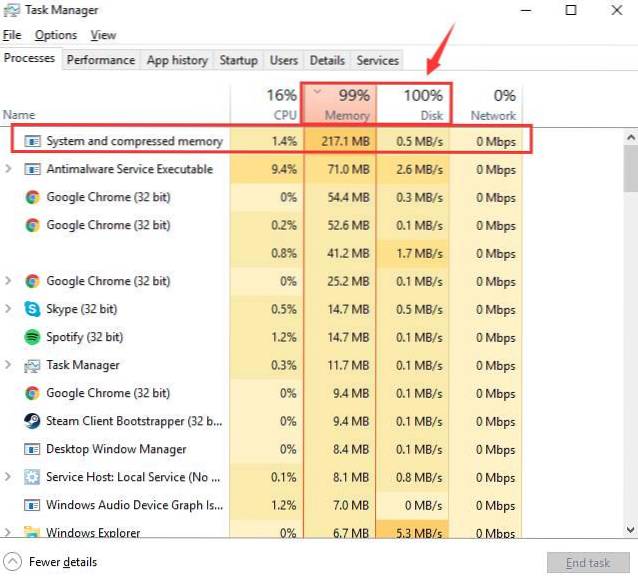This screenshot has height=586, width=638.
Task: Click the Task Manager process icon
Action: pos(31,365)
